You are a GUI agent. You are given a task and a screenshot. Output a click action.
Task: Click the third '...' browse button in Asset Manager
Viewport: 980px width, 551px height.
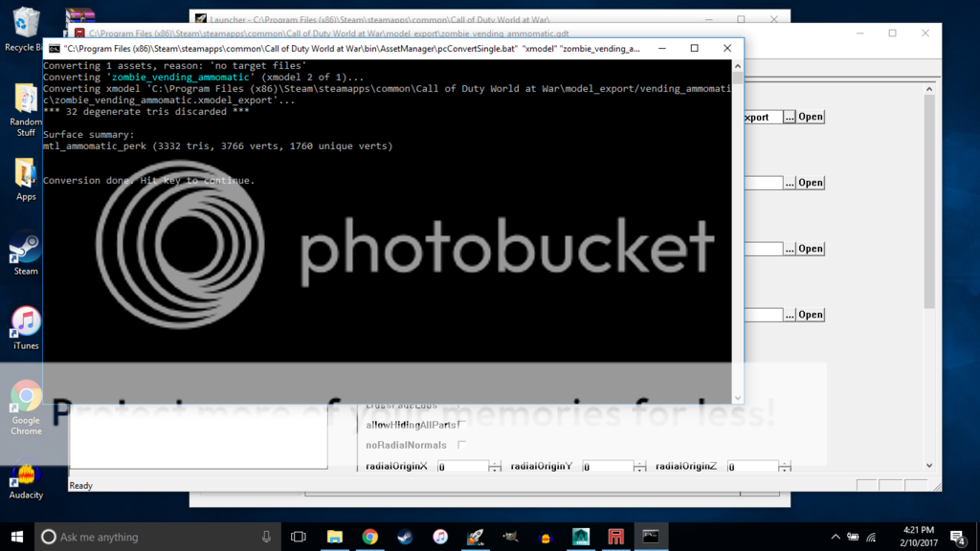click(x=790, y=249)
